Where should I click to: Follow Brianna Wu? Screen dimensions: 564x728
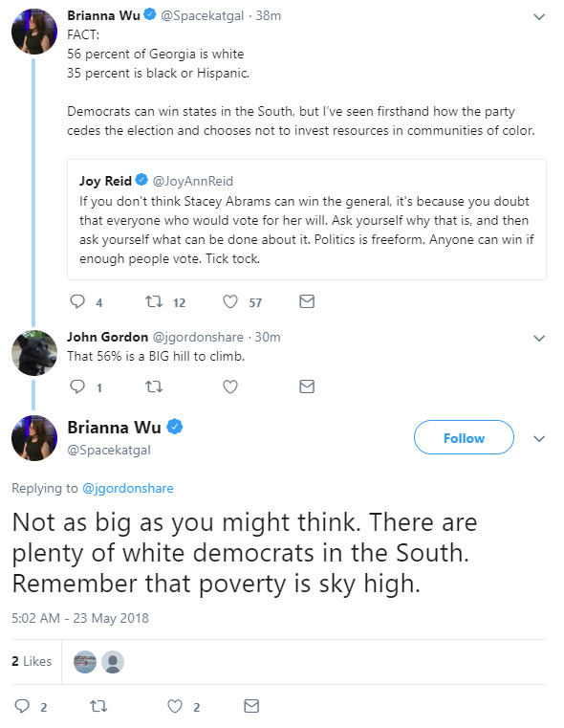(464, 437)
